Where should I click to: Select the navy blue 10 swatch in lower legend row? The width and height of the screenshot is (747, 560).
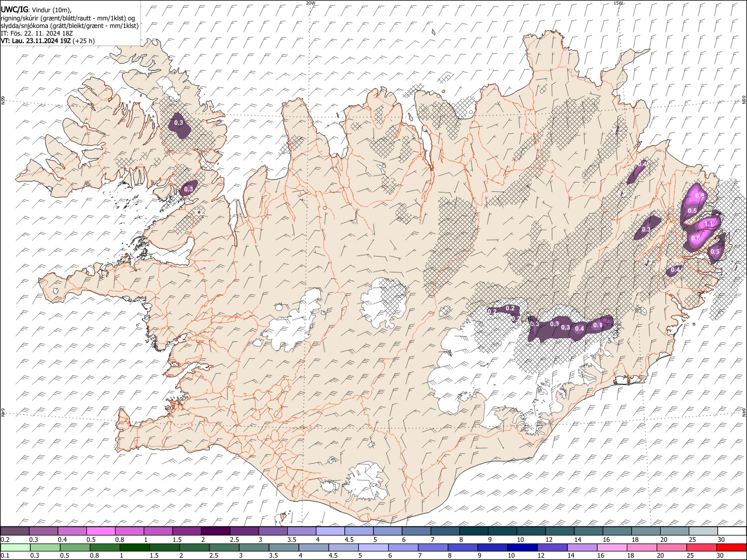pos(522,547)
